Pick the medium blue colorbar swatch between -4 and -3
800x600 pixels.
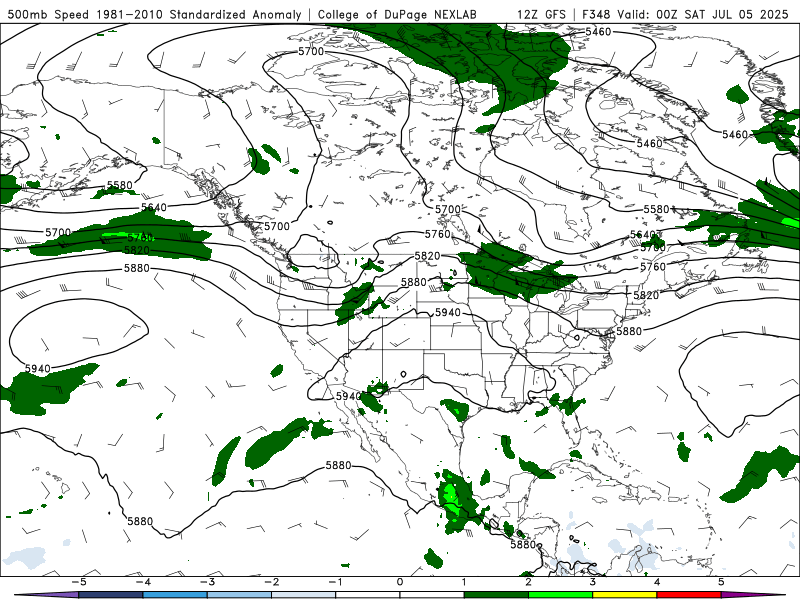[x=175, y=595]
